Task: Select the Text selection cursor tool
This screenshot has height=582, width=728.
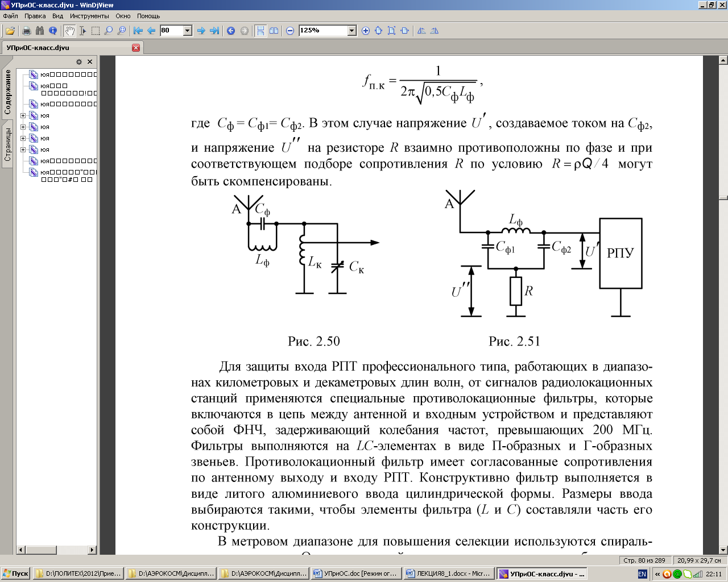Action: coord(82,31)
